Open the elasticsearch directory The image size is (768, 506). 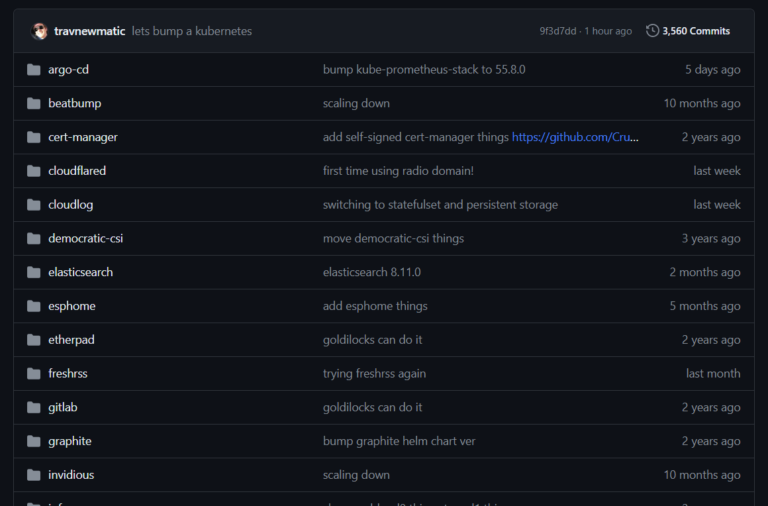(80, 272)
